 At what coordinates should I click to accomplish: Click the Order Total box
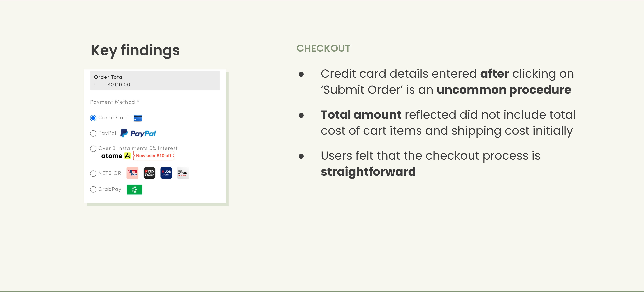click(155, 81)
